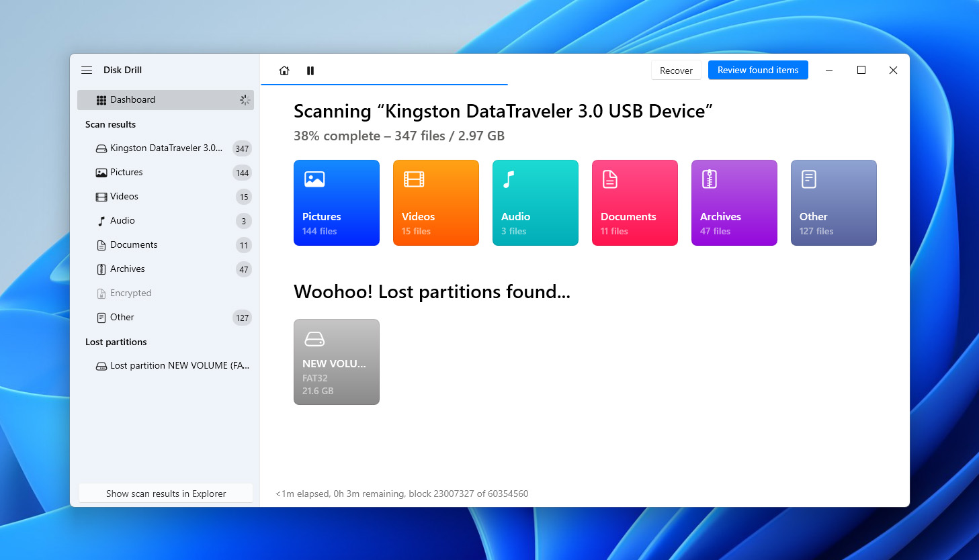This screenshot has width=979, height=560.
Task: Open the purple Archives 47 files card
Action: point(734,203)
